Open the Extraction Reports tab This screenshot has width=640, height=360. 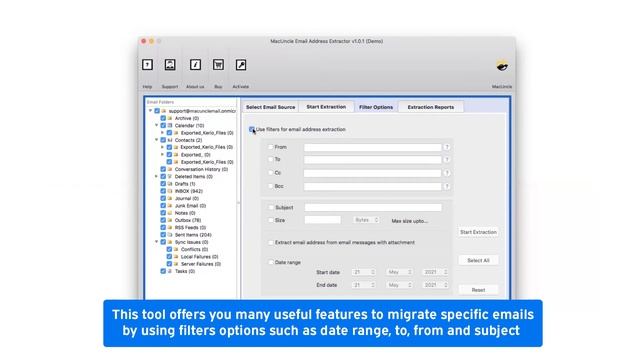[x=431, y=107]
